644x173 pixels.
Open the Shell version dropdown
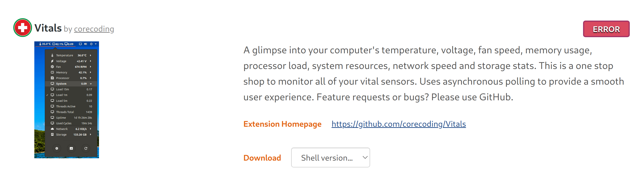pyautogui.click(x=330, y=157)
